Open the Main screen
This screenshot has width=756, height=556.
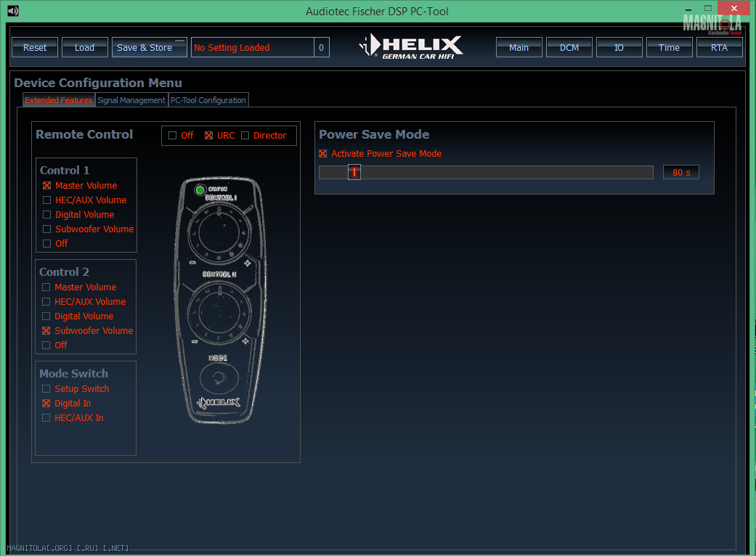point(519,47)
